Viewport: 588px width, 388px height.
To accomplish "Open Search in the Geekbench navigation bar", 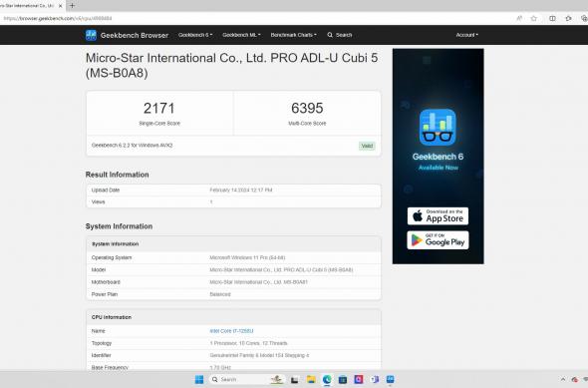I will (340, 35).
